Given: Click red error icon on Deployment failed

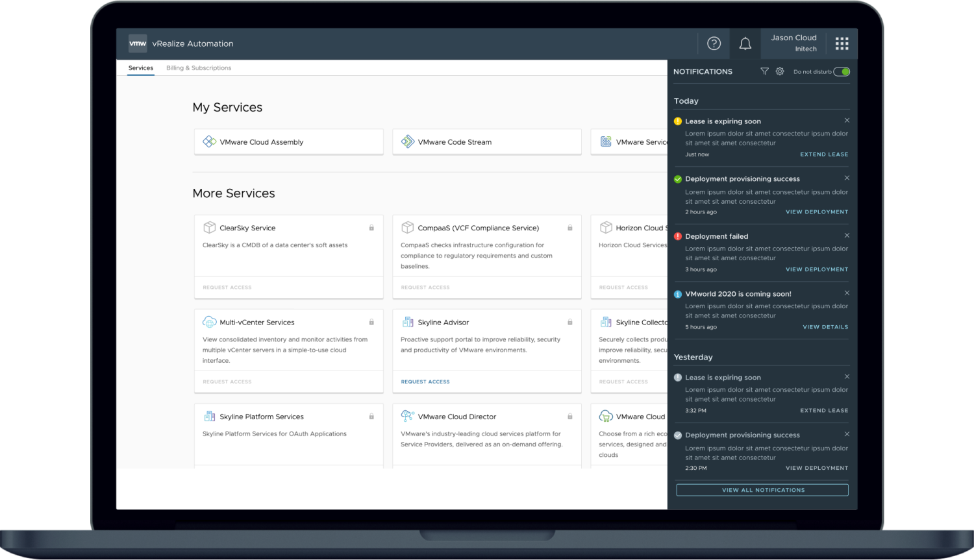Looking at the screenshot, I should (x=678, y=236).
